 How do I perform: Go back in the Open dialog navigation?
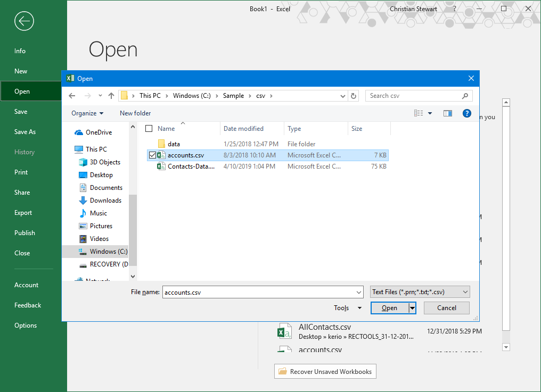click(72, 96)
